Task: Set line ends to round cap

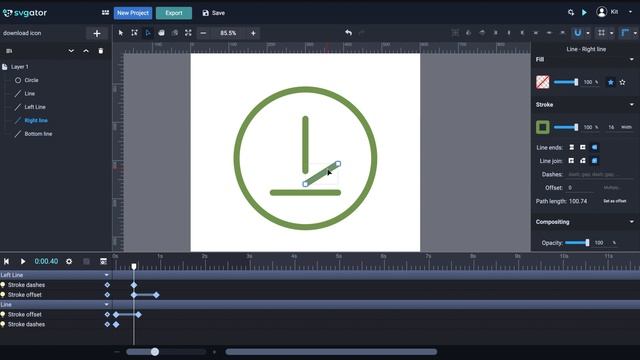Action: (x=595, y=147)
